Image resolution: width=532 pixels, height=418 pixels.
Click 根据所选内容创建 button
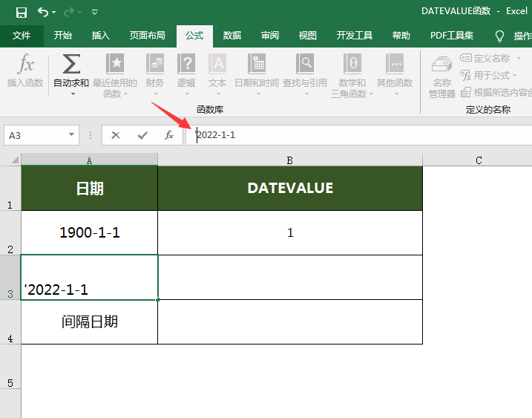tap(496, 92)
